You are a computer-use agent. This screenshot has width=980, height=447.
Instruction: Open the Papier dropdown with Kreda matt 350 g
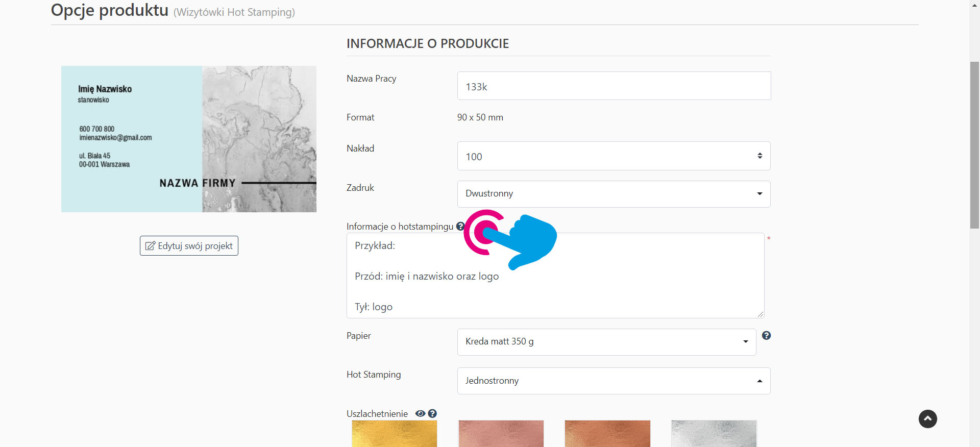tap(606, 342)
